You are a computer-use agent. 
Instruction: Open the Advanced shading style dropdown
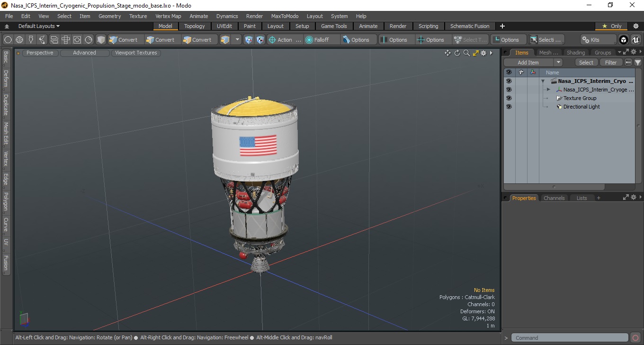tap(85, 53)
